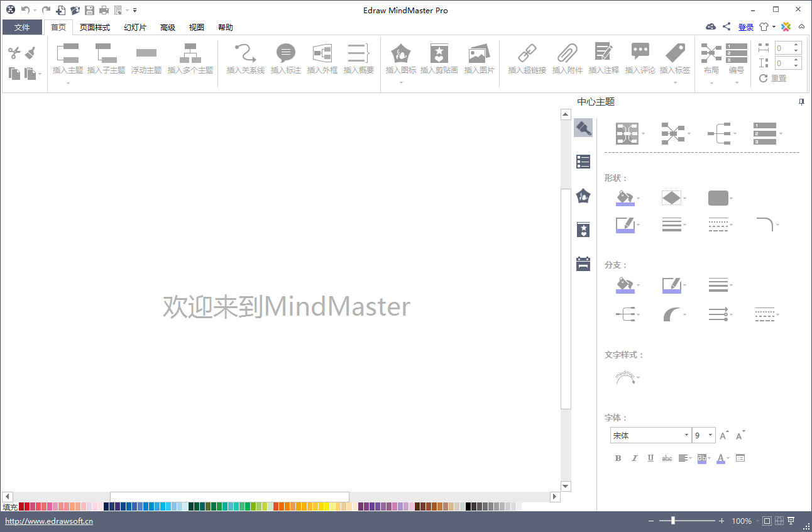Click the fit page icon in status bar

(x=767, y=521)
